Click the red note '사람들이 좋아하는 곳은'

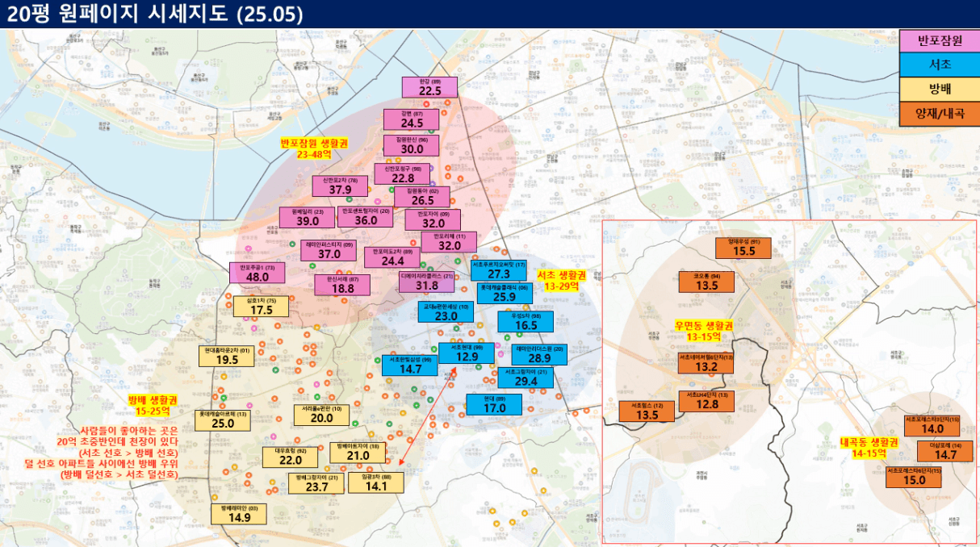point(128,430)
